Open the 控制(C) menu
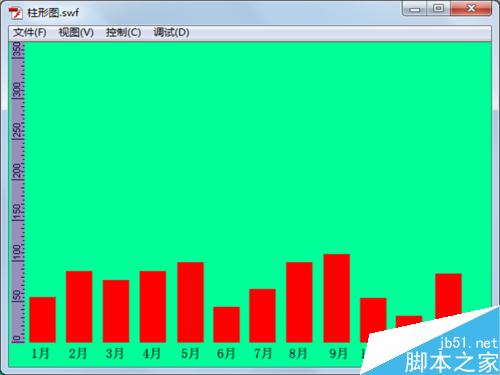This screenshot has width=500, height=375. (123, 33)
